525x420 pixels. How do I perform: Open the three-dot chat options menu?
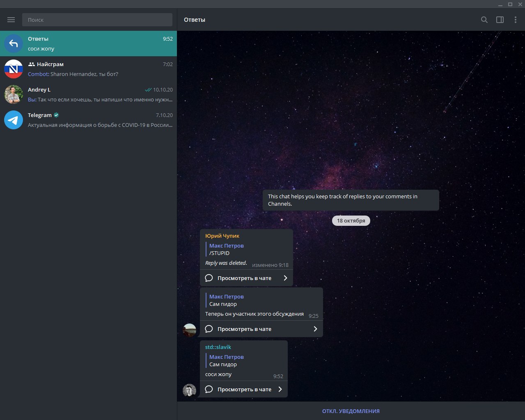[x=516, y=20]
